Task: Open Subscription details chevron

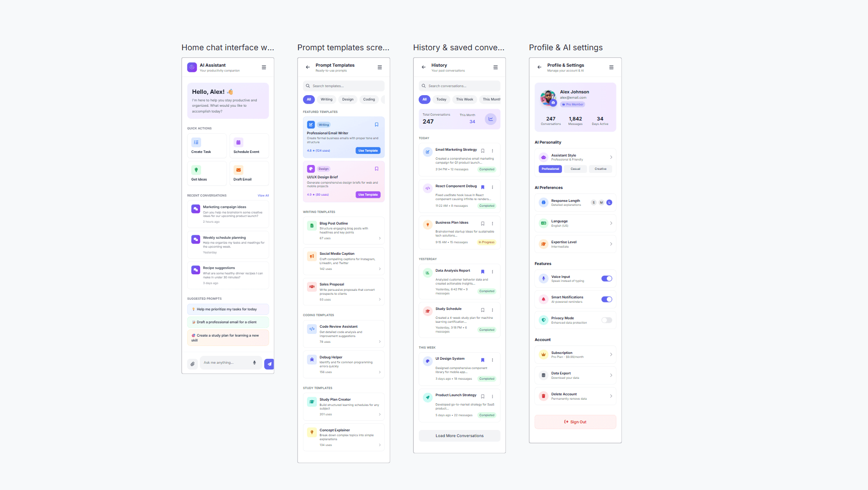Action: tap(611, 355)
